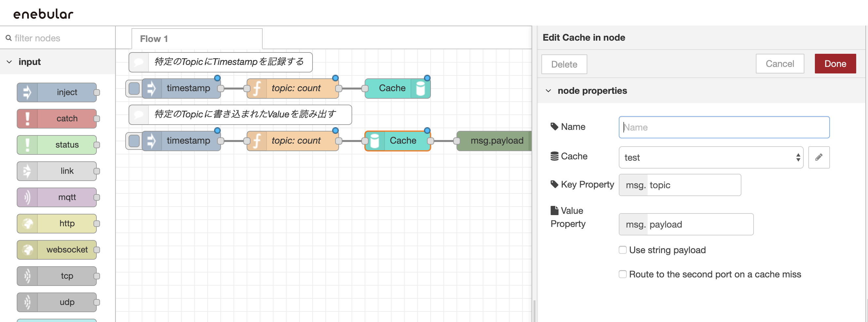Click the http node globe icon
The height and width of the screenshot is (322, 868).
tap(27, 224)
